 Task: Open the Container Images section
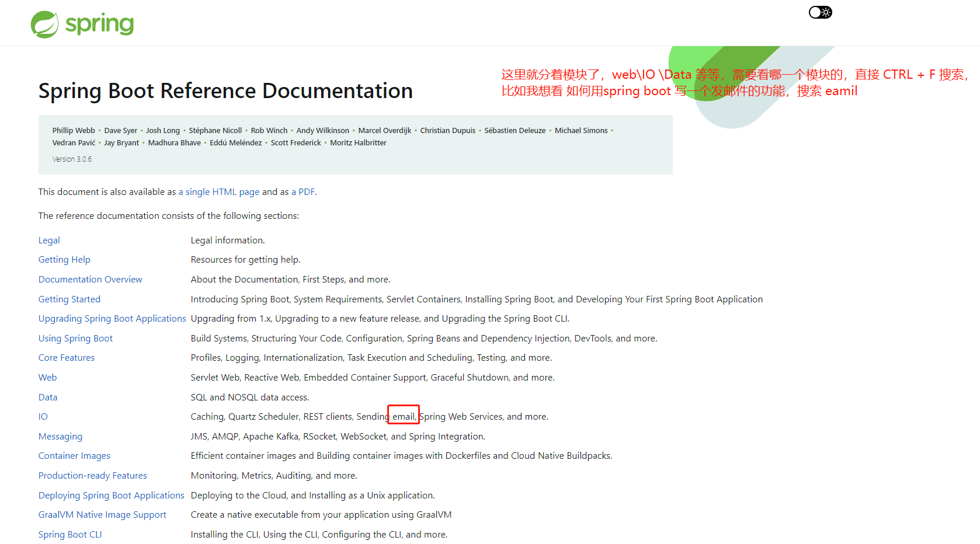click(74, 456)
